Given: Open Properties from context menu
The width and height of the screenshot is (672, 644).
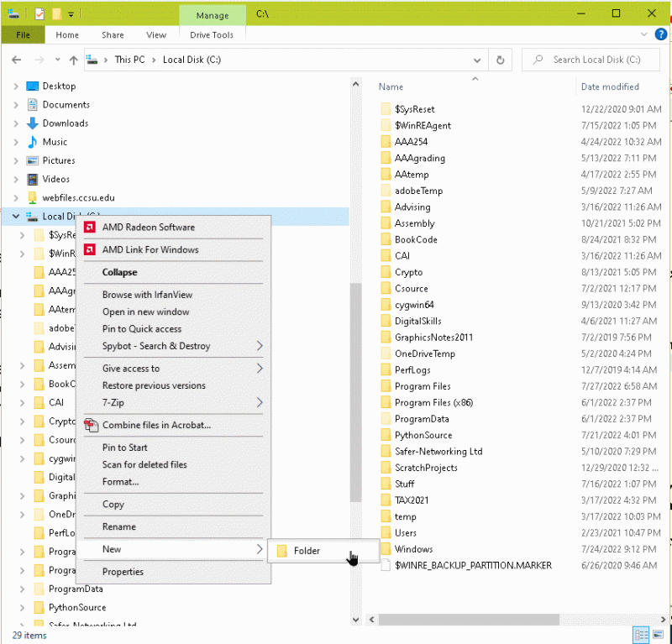Looking at the screenshot, I should [173, 572].
